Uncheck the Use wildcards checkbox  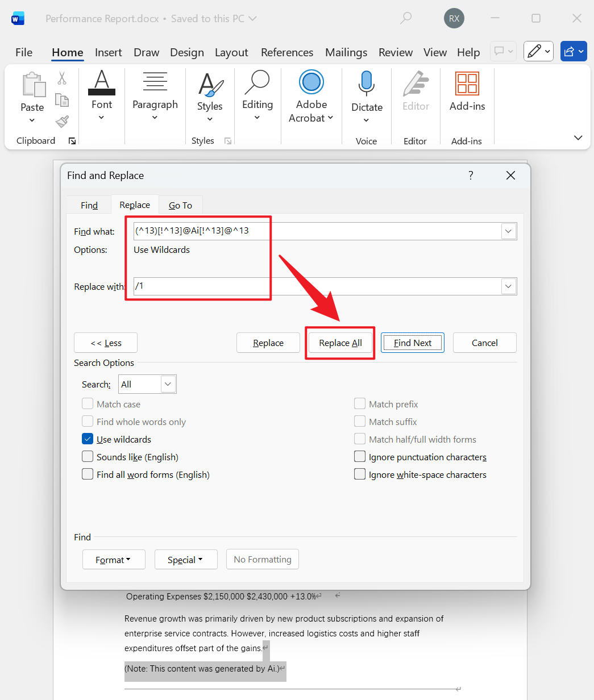(88, 439)
